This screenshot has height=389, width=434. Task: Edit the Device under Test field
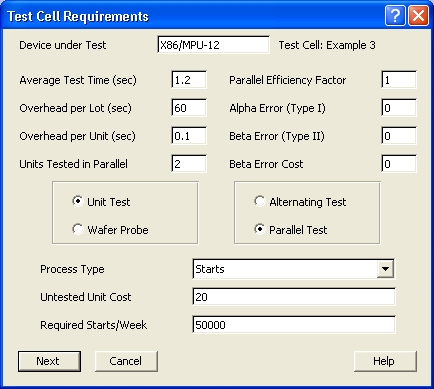coord(213,45)
